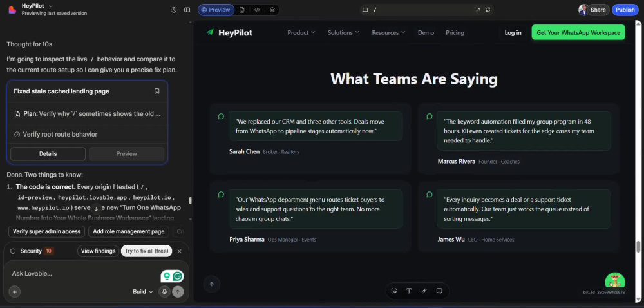
Task: Click the user profile avatar
Action: point(582,10)
